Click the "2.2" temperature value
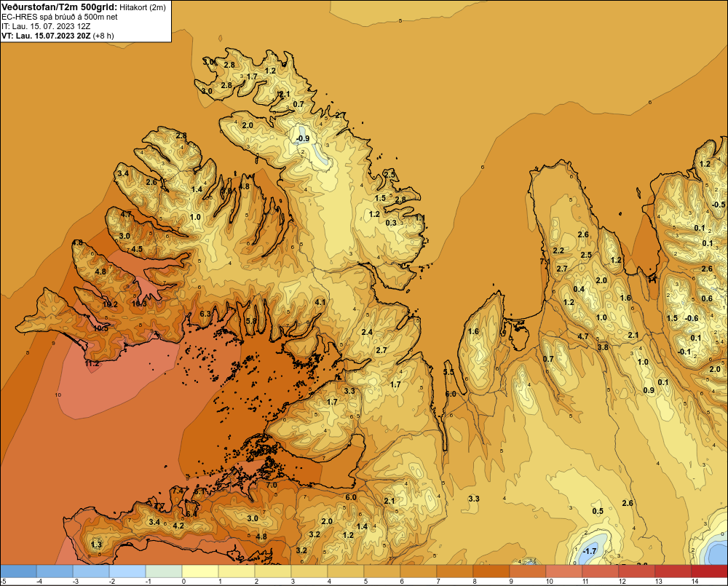This screenshot has height=586, width=728. [558, 250]
